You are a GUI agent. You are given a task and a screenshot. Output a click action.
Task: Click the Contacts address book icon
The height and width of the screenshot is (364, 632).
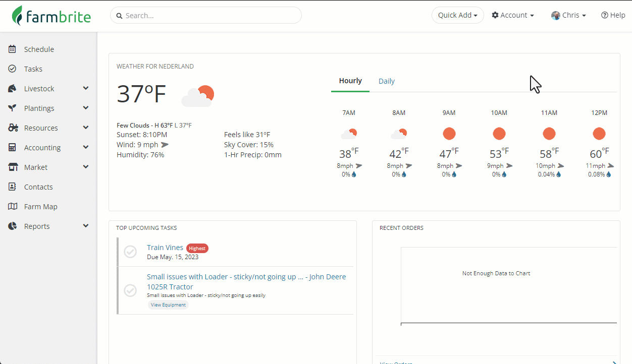point(13,187)
